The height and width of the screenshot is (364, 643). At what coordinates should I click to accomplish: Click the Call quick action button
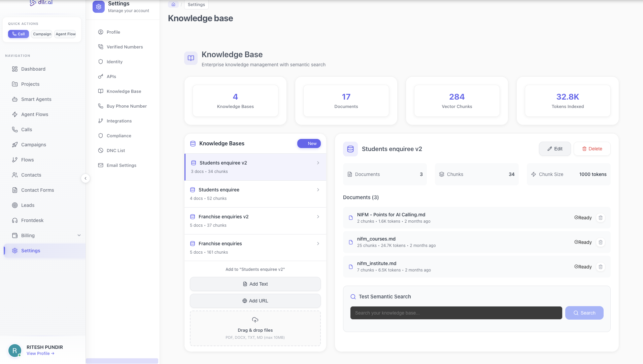point(19,34)
